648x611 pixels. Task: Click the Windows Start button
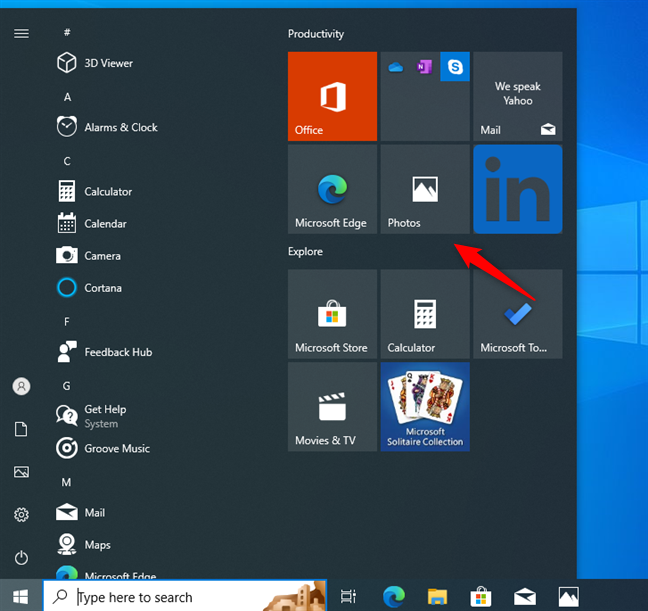(x=21, y=596)
